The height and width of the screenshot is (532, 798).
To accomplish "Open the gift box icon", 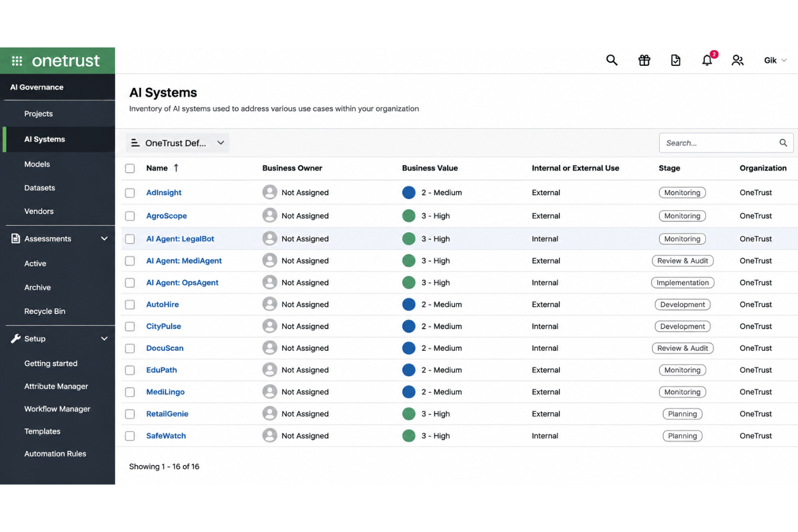I will click(644, 60).
